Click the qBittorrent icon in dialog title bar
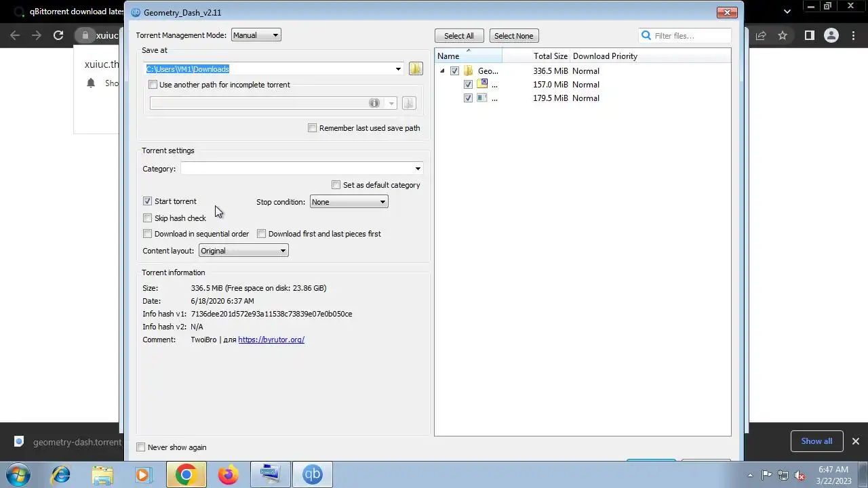The image size is (868, 488). click(136, 12)
